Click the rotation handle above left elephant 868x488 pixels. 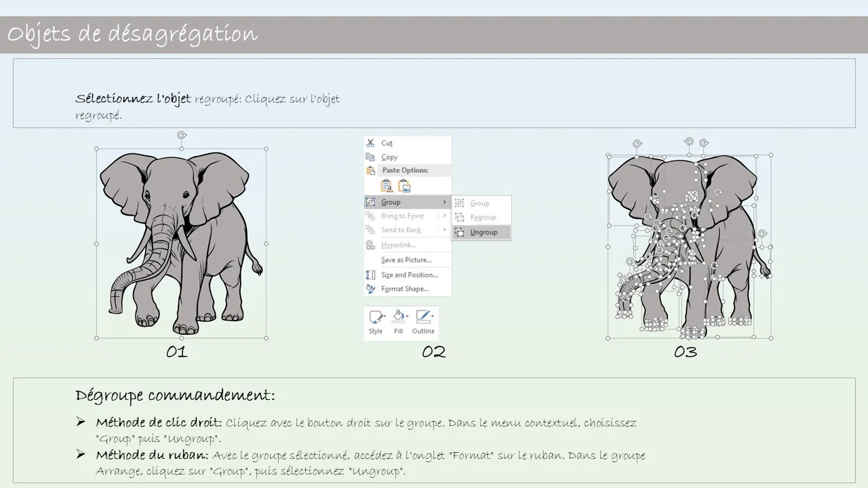pyautogui.click(x=182, y=136)
